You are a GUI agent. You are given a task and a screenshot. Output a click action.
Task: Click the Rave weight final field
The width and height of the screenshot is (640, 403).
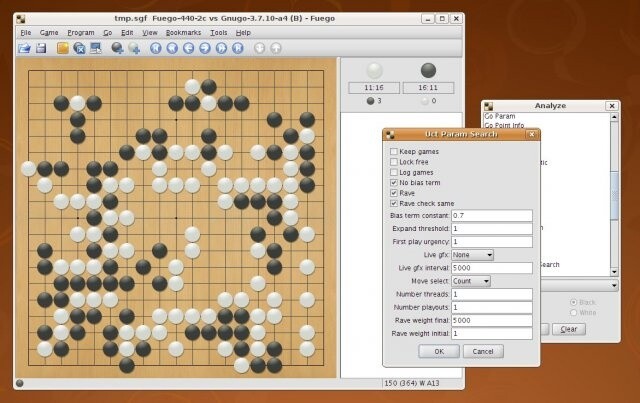(x=491, y=320)
